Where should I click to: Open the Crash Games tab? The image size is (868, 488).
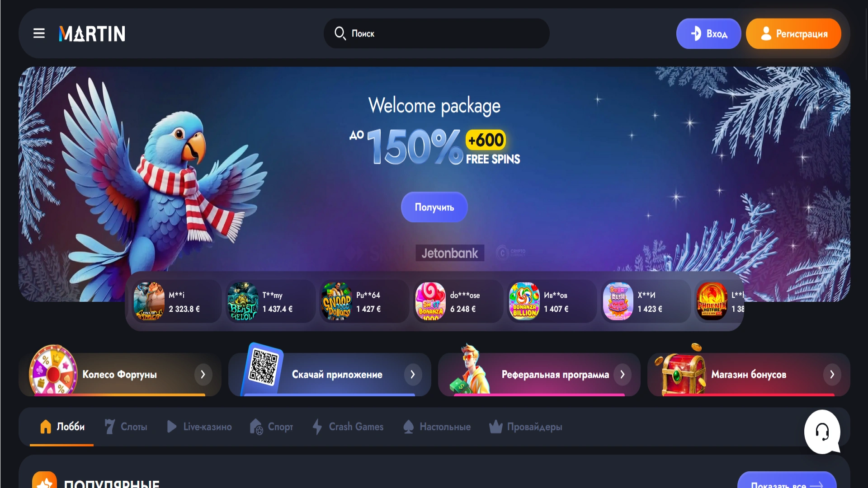point(348,427)
